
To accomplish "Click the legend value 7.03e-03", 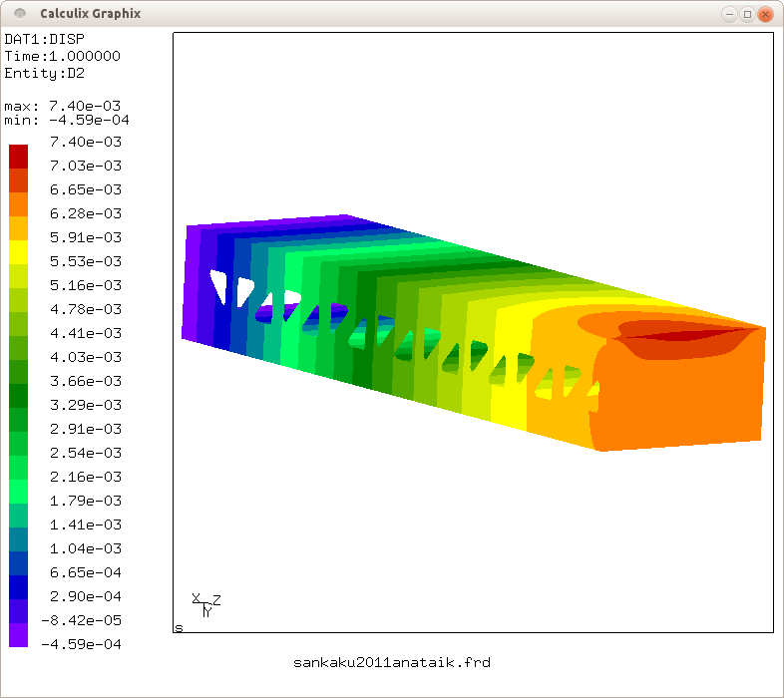I will (x=86, y=166).
